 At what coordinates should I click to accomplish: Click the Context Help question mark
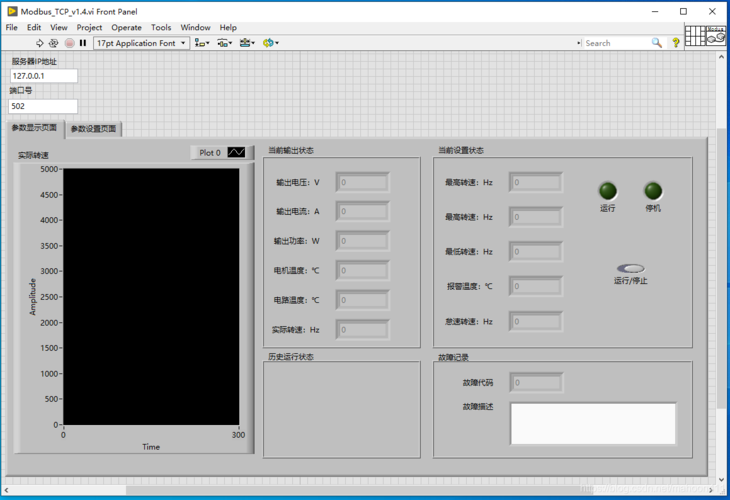[x=676, y=43]
